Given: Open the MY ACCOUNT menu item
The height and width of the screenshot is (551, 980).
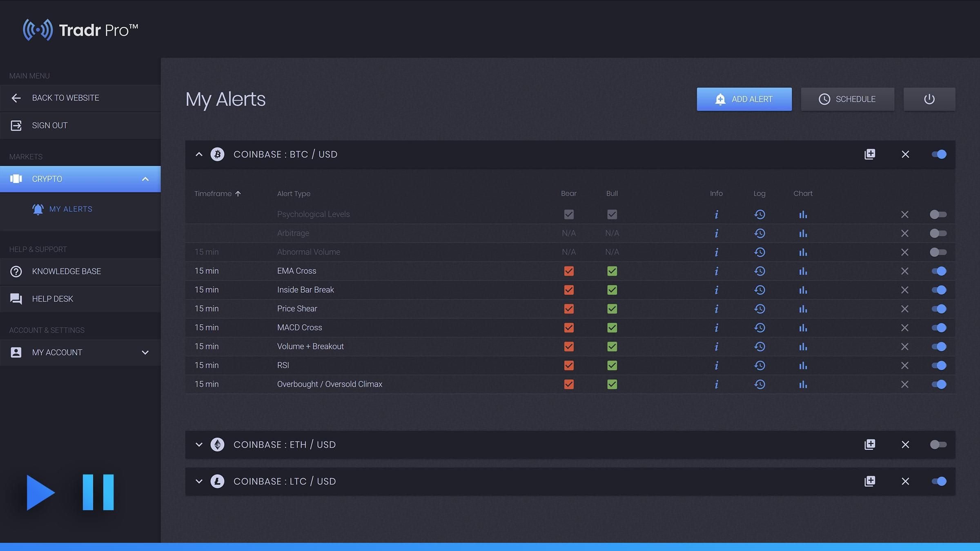Looking at the screenshot, I should pyautogui.click(x=80, y=353).
